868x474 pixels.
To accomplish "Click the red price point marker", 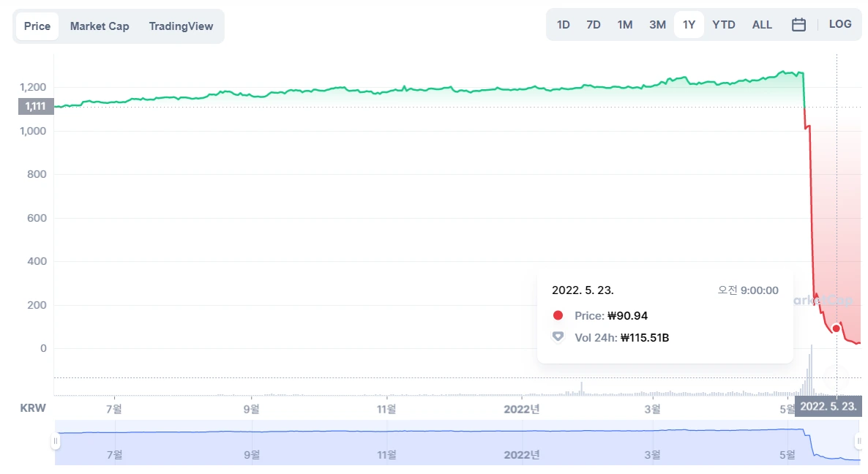I will point(836,328).
